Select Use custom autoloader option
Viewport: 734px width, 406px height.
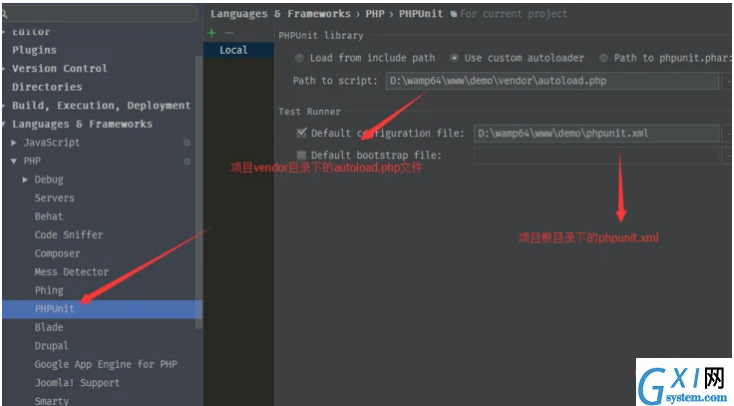tap(454, 58)
